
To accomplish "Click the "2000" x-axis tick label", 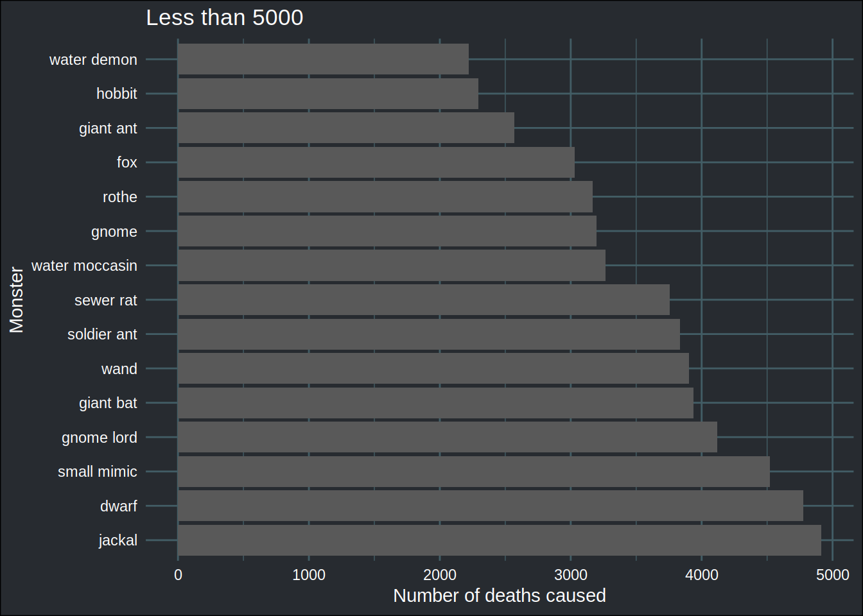I will point(440,575).
